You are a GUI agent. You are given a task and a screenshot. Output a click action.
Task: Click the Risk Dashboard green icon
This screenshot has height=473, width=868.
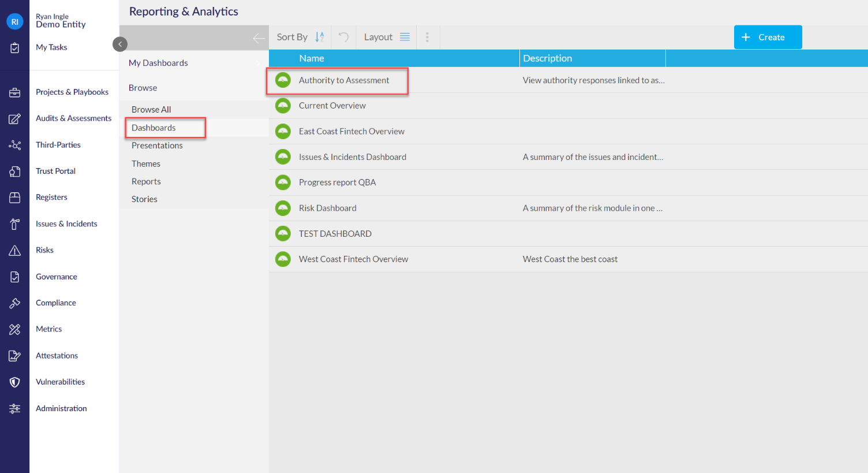click(x=283, y=208)
